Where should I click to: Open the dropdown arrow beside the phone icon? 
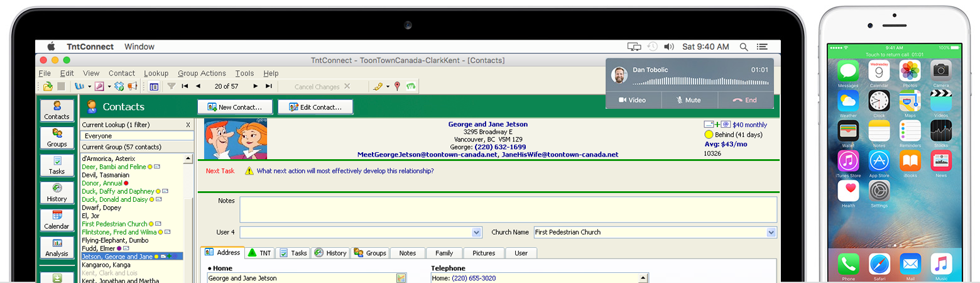point(388,87)
